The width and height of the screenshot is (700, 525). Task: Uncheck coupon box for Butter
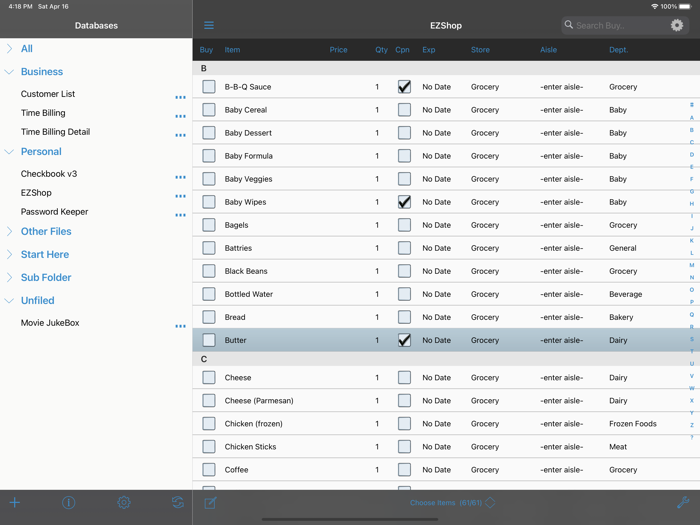point(404,340)
